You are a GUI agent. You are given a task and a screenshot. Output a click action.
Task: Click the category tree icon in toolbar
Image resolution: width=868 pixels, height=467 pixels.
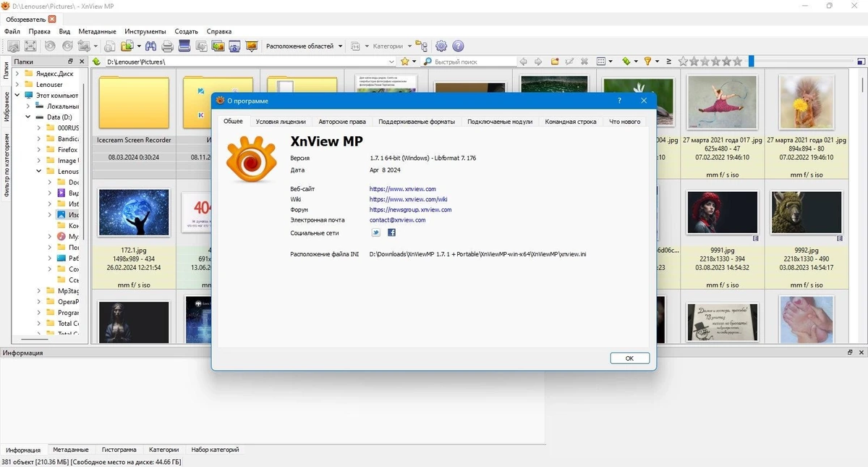point(422,46)
